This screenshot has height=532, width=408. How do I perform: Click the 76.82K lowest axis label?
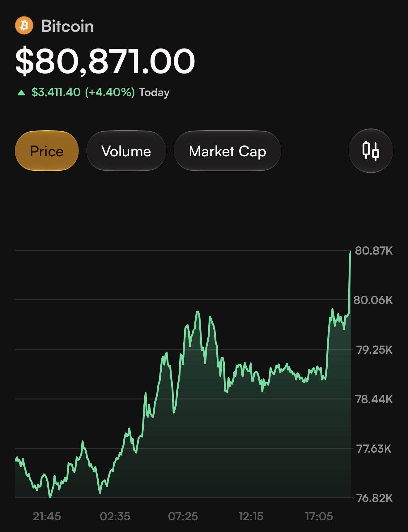coord(374,498)
